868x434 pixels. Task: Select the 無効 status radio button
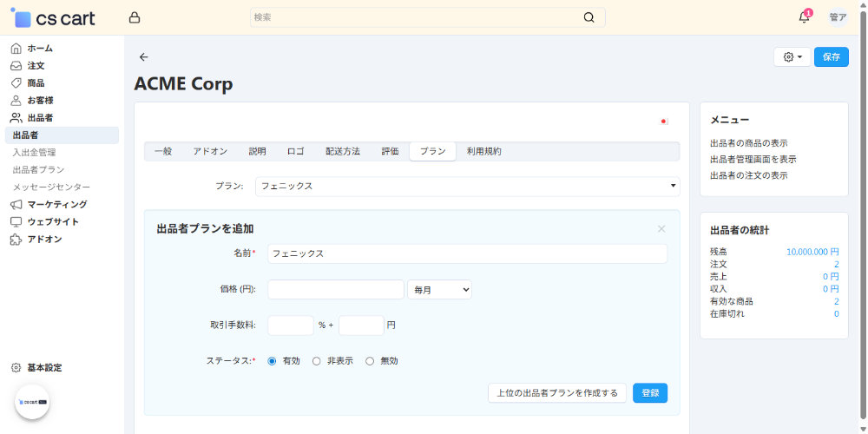point(370,361)
